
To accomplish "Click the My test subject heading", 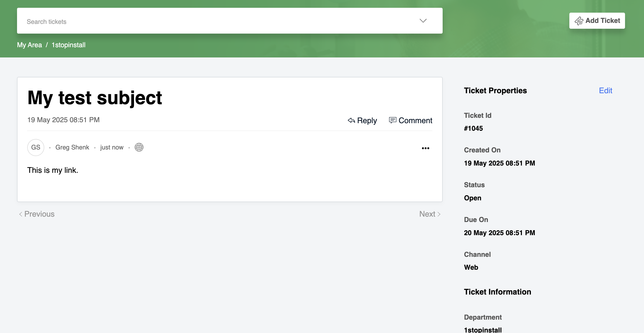I will pyautogui.click(x=95, y=98).
